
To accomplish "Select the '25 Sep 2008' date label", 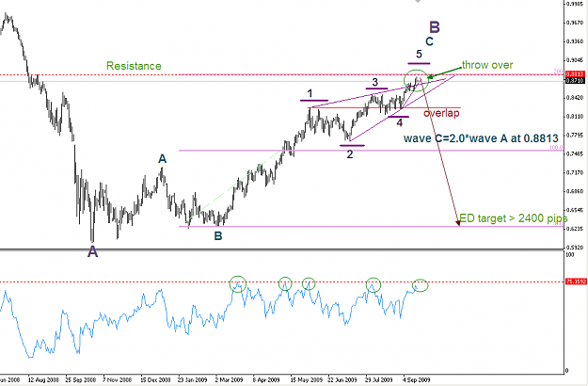I will coord(81,379).
